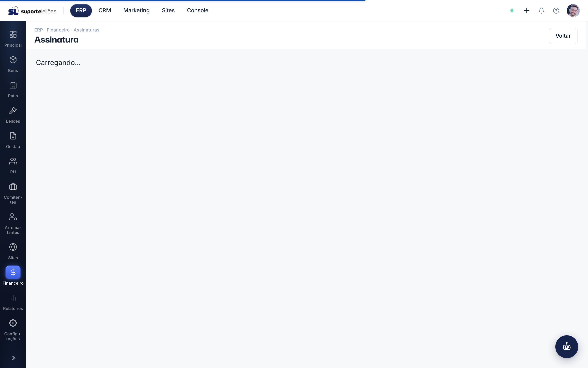This screenshot has height=368, width=588.
Task: Follow the Assinaturas breadcrumb link
Action: (86, 30)
